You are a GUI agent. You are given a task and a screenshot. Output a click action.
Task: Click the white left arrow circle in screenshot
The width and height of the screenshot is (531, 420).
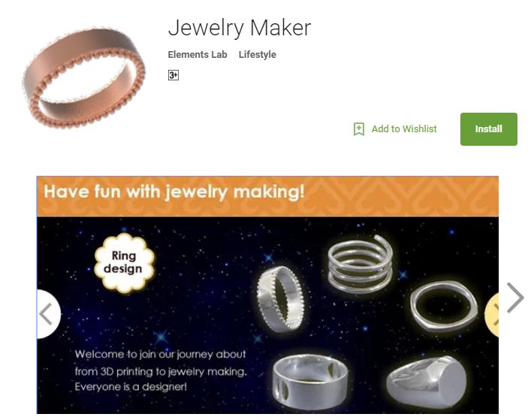(48, 314)
